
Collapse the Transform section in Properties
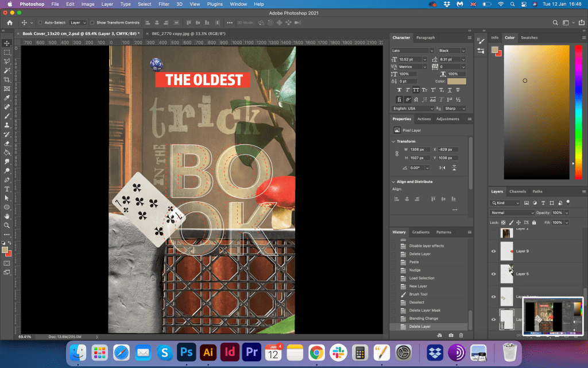click(x=394, y=141)
